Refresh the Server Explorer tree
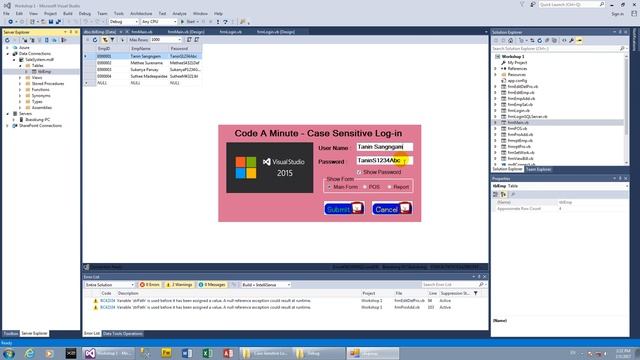This screenshot has height=360, width=640. pyautogui.click(x=7, y=40)
